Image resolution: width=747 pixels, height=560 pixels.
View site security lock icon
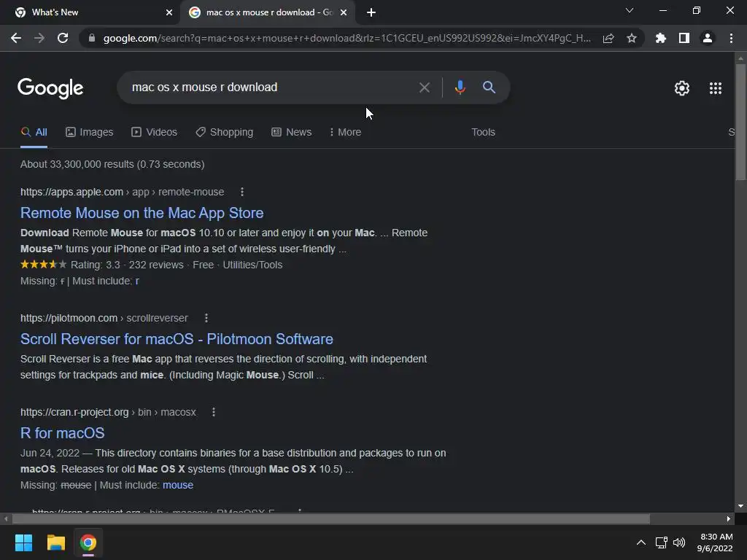click(92, 38)
